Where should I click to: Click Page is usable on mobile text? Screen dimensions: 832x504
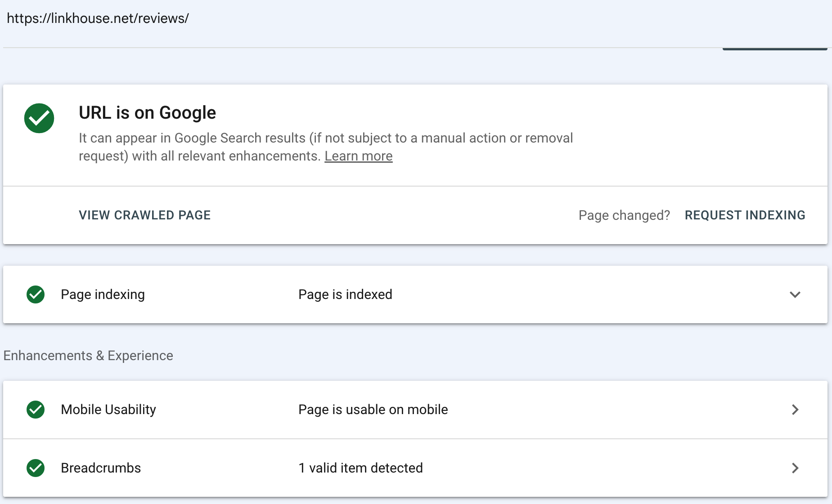373,410
